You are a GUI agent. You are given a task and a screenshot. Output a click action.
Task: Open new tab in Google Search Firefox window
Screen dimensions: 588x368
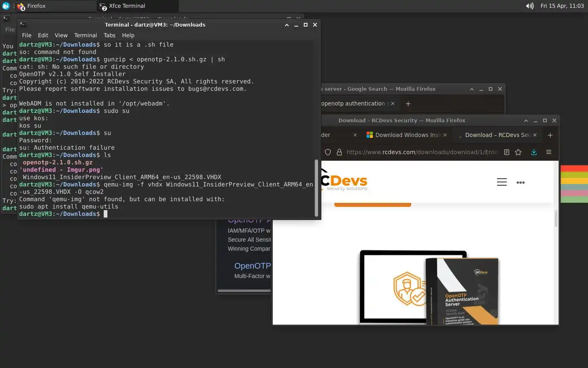pos(408,103)
